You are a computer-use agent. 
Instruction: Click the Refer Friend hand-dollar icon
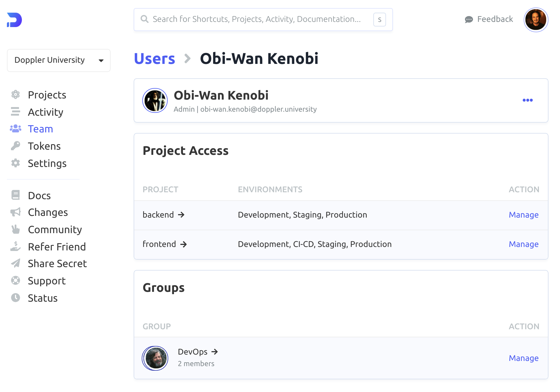(16, 246)
